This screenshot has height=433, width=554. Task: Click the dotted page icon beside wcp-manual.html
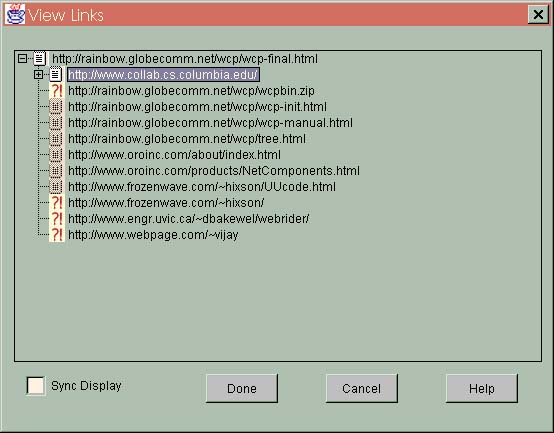(x=56, y=123)
